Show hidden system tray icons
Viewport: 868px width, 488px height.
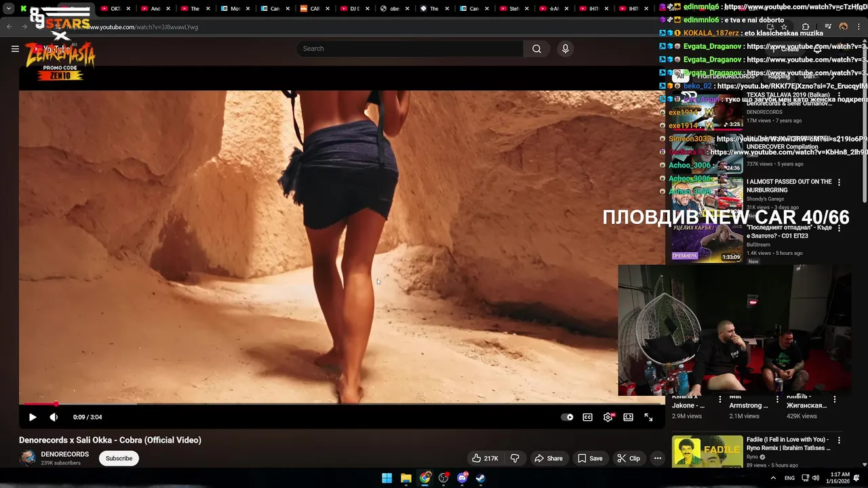773,478
